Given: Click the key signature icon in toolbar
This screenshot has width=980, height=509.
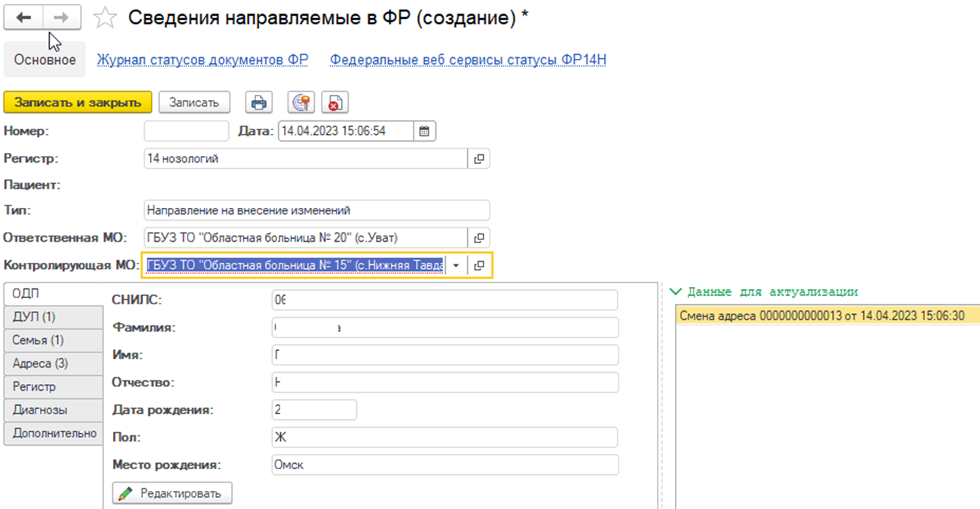Looking at the screenshot, I should coord(301,103).
